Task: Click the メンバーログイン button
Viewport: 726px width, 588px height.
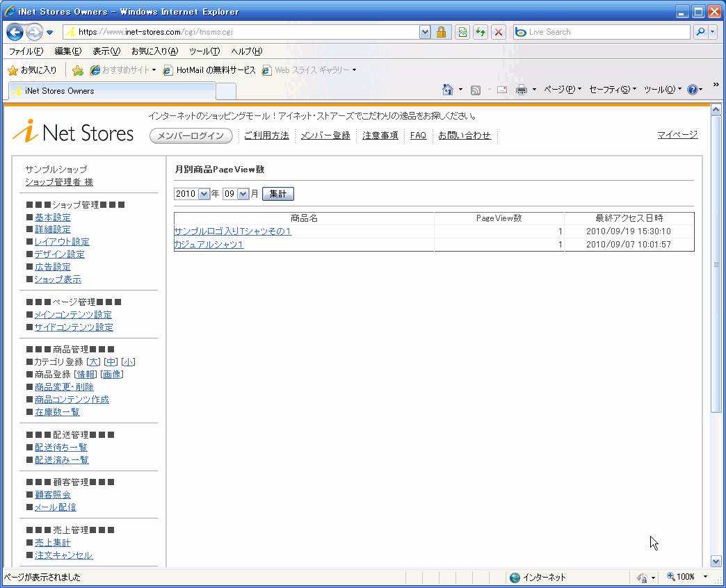Action: (191, 136)
